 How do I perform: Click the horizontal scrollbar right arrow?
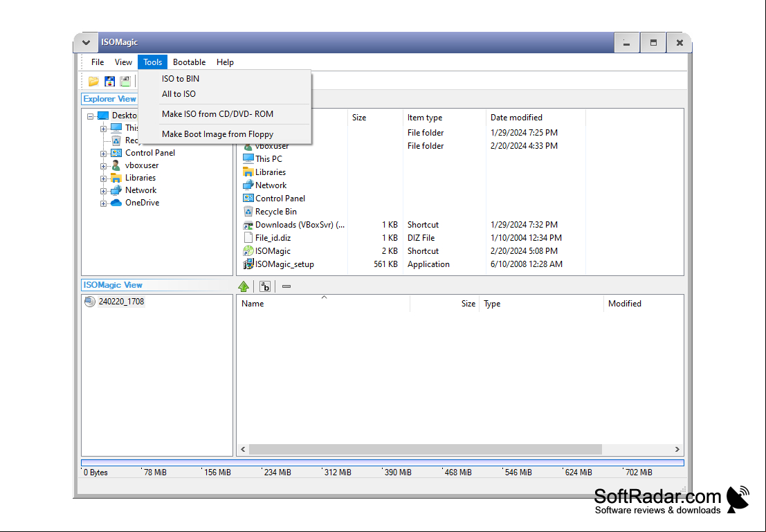677,450
